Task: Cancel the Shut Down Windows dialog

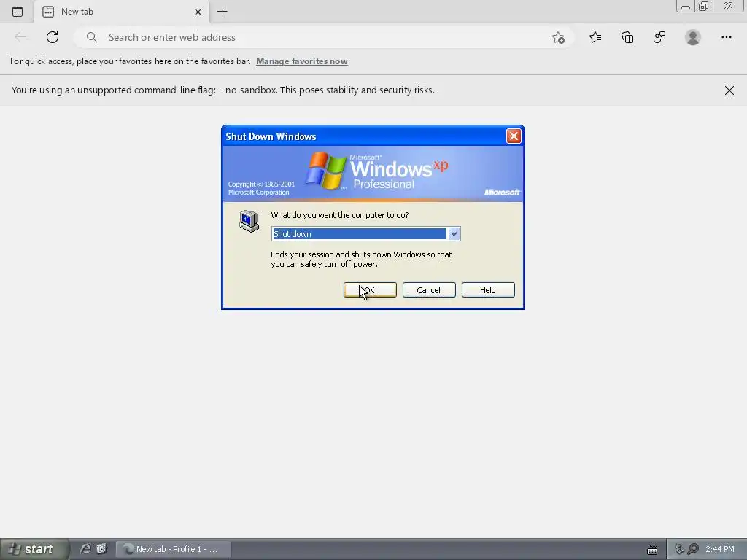Action: coord(429,290)
